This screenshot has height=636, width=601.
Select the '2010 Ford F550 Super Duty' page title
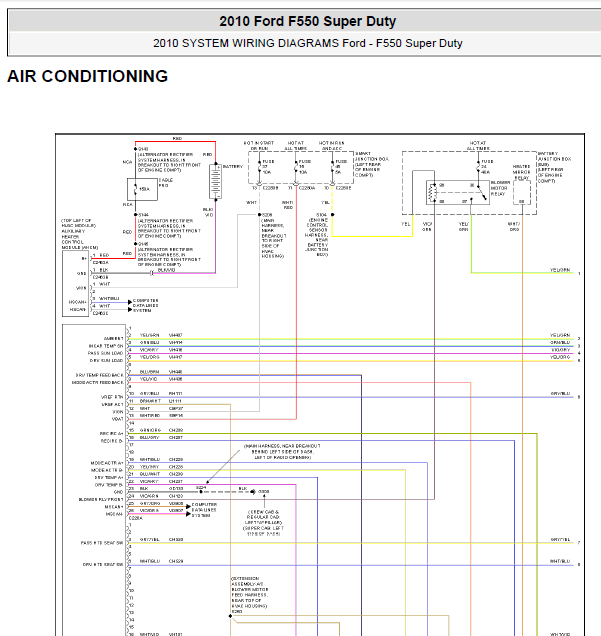coord(307,21)
